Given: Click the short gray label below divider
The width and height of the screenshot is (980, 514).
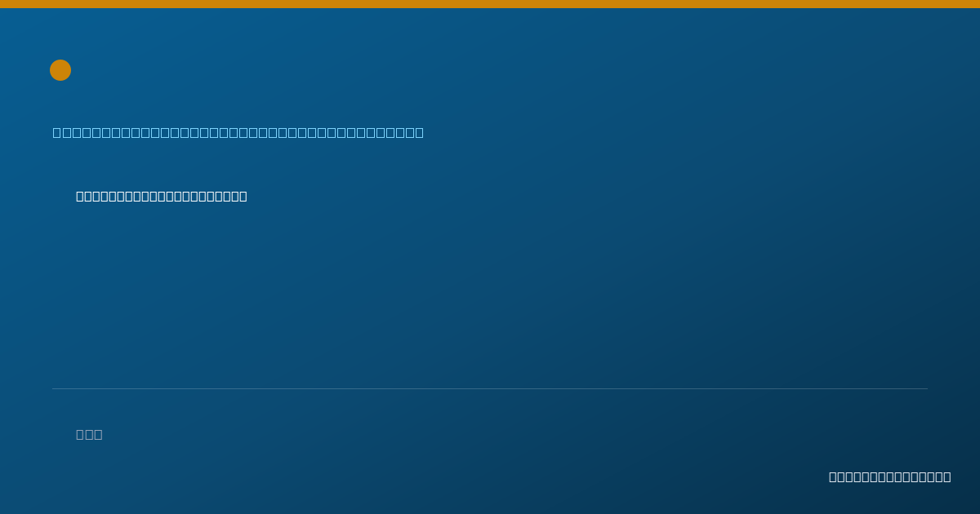Looking at the screenshot, I should 89,434.
